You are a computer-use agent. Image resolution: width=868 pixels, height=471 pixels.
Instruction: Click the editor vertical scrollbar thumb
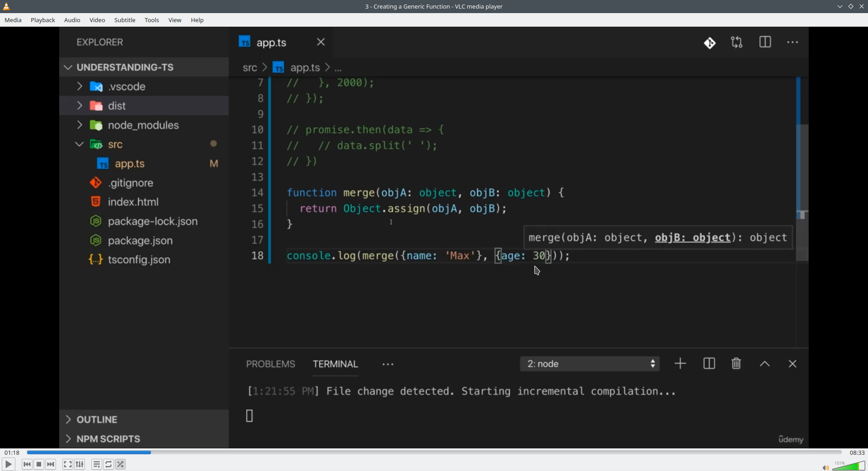(802, 193)
